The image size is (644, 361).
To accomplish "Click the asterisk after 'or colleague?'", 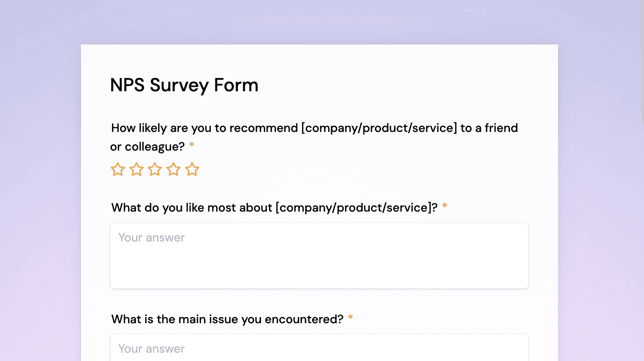I will (192, 145).
